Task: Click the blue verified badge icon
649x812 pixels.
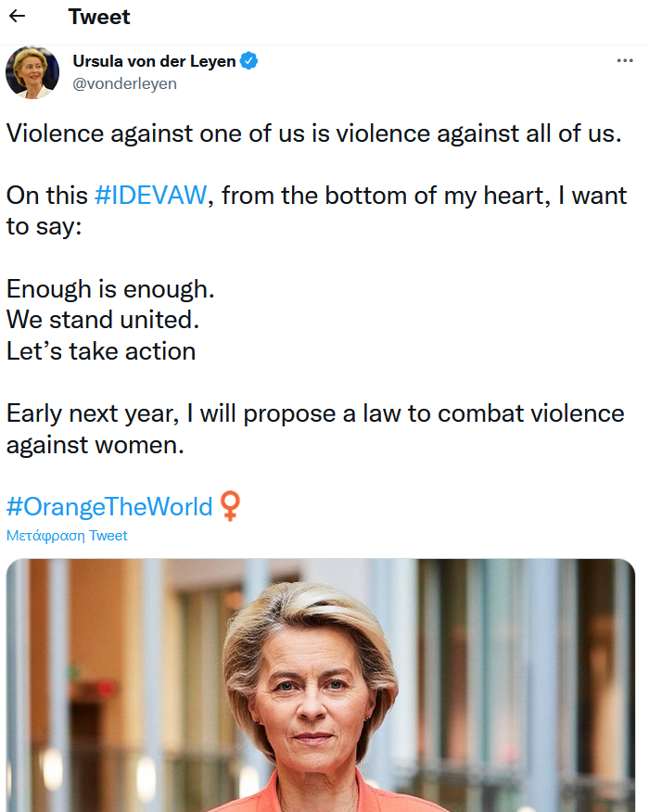Action: (249, 61)
